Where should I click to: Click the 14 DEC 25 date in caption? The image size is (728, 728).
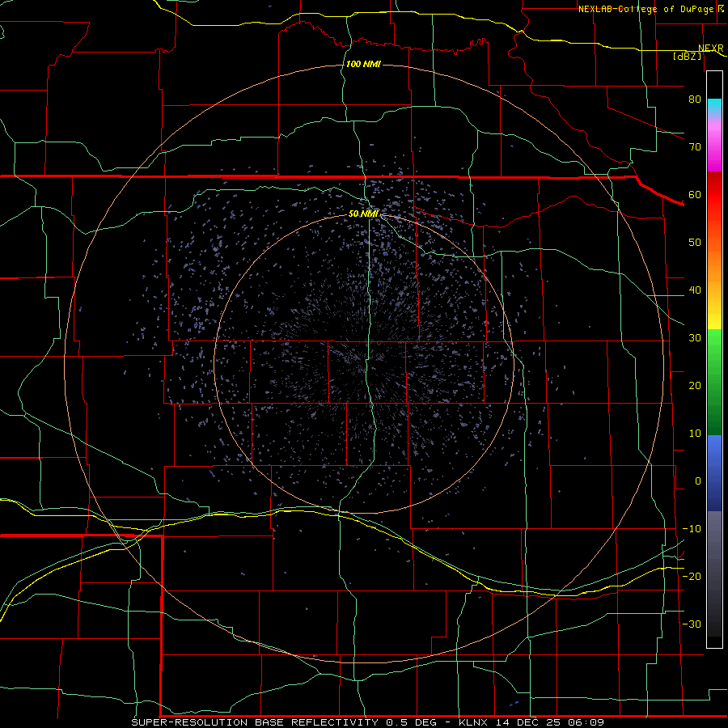(529, 722)
